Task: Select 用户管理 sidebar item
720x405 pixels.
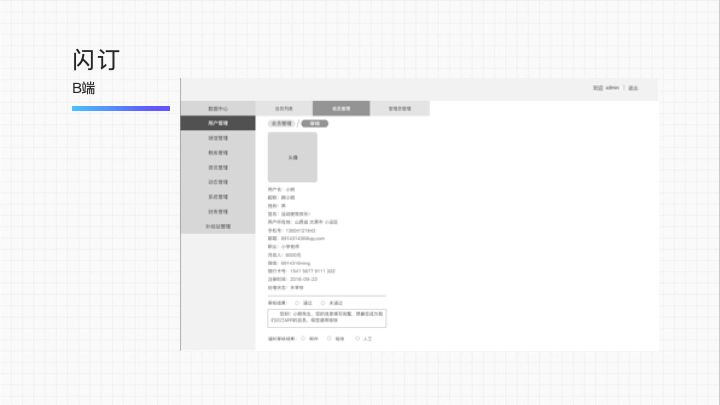Action: (218, 123)
